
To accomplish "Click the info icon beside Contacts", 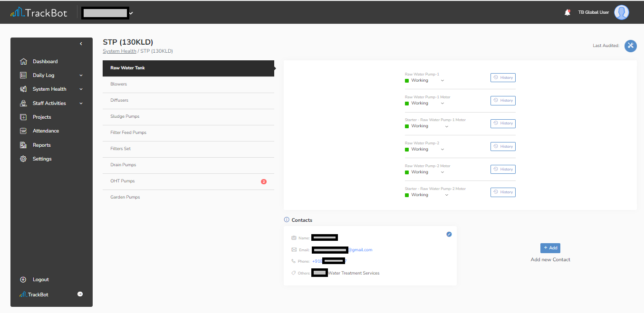I will [286, 219].
